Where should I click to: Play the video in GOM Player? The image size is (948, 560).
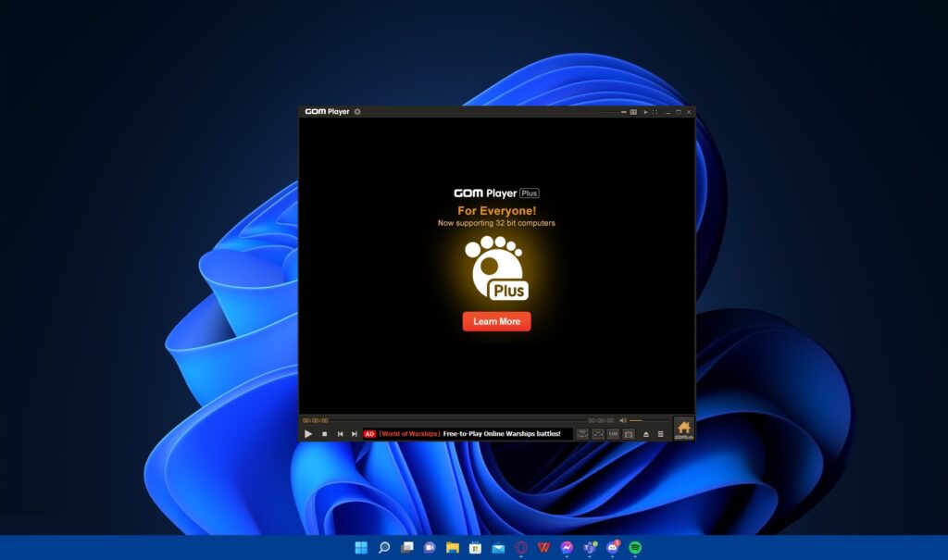[308, 433]
